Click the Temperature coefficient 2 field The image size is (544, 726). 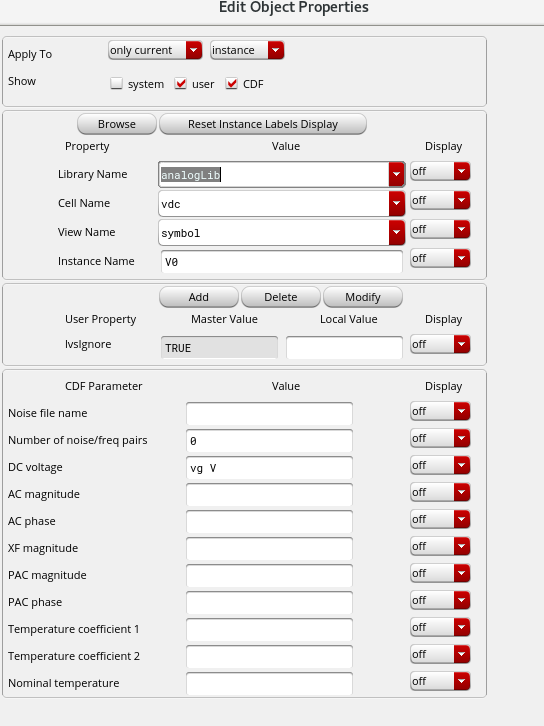tap(269, 657)
